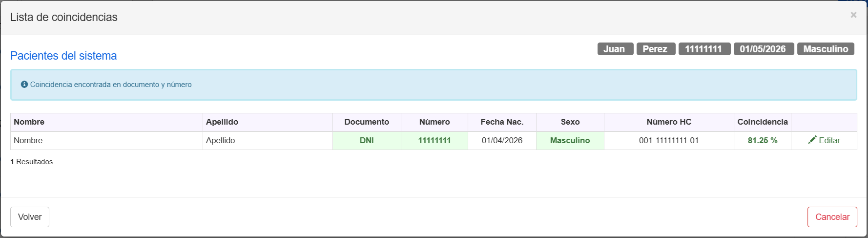868x238 pixels.
Task: Click the Apellido cell in the result row
Action: pos(268,141)
